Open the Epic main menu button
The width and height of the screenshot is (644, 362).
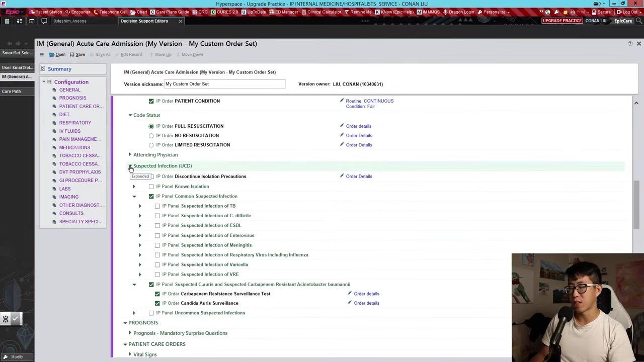13,12
